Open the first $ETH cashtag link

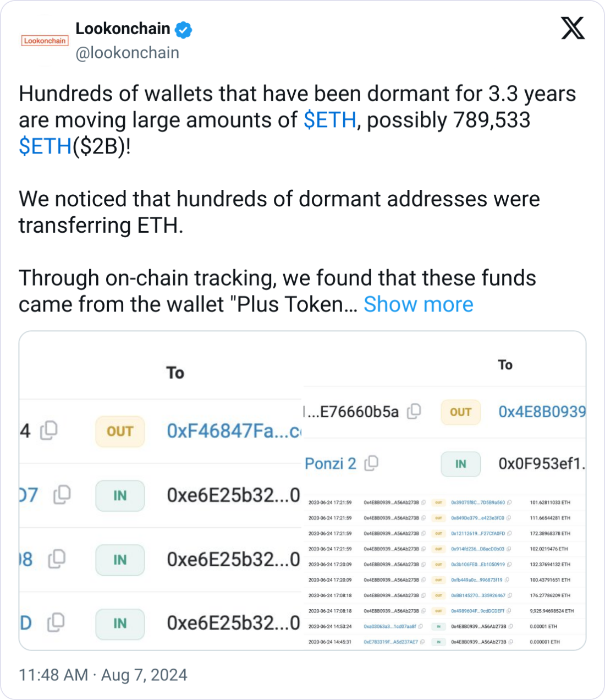(330, 120)
